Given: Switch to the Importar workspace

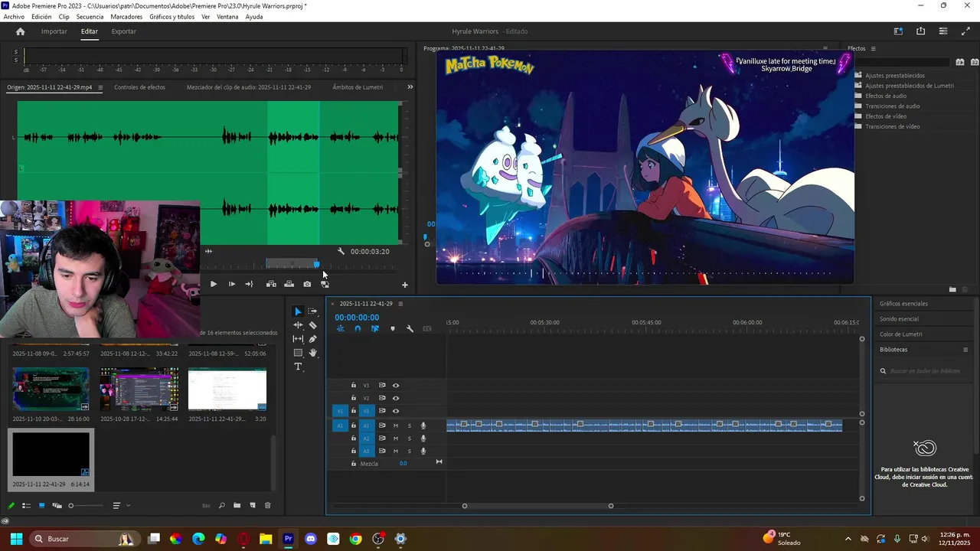Looking at the screenshot, I should click(x=54, y=31).
